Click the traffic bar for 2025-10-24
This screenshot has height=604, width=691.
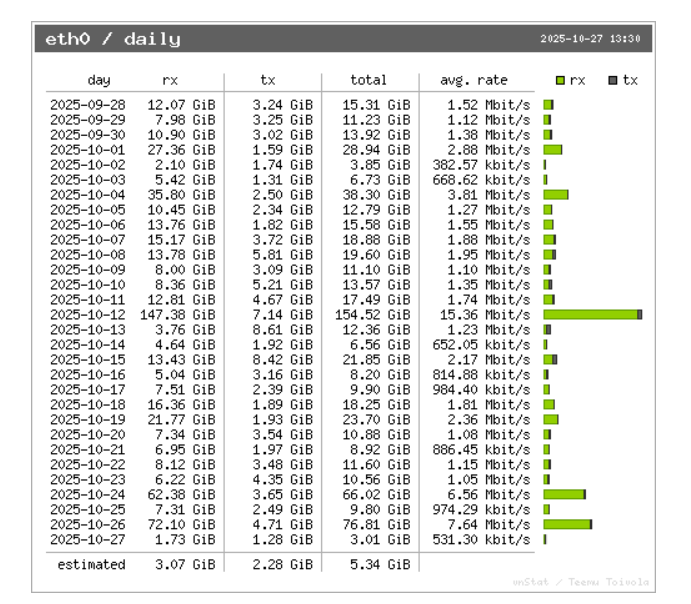(x=564, y=494)
